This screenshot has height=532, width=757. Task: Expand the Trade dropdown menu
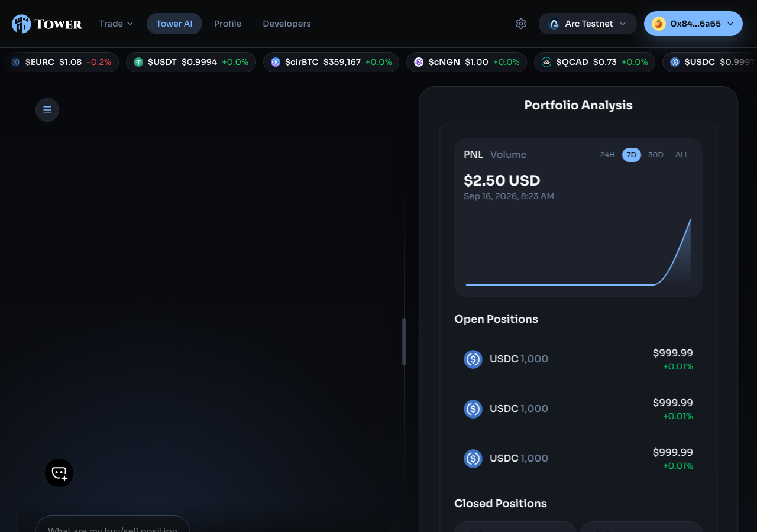tap(116, 24)
